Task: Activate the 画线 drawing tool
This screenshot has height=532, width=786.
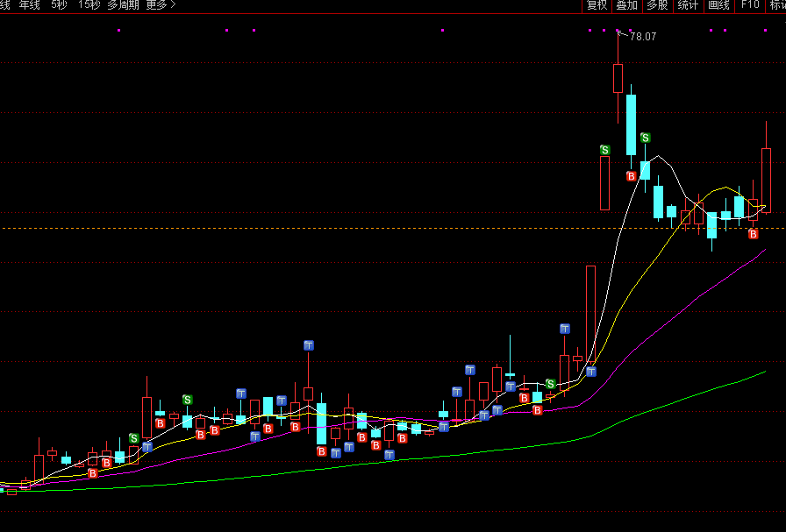Action: coord(718,5)
